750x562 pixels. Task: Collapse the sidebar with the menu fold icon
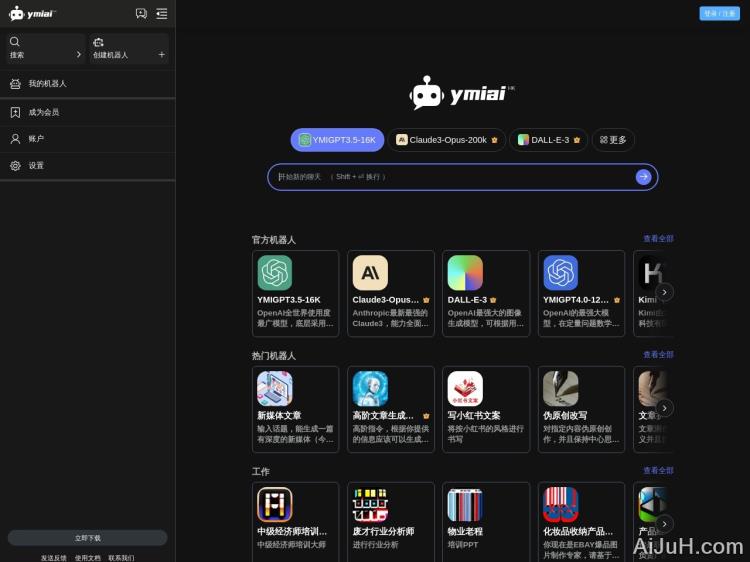(162, 13)
